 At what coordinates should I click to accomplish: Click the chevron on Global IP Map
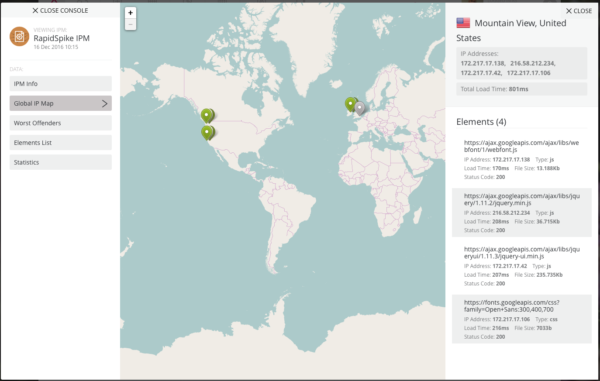click(104, 103)
